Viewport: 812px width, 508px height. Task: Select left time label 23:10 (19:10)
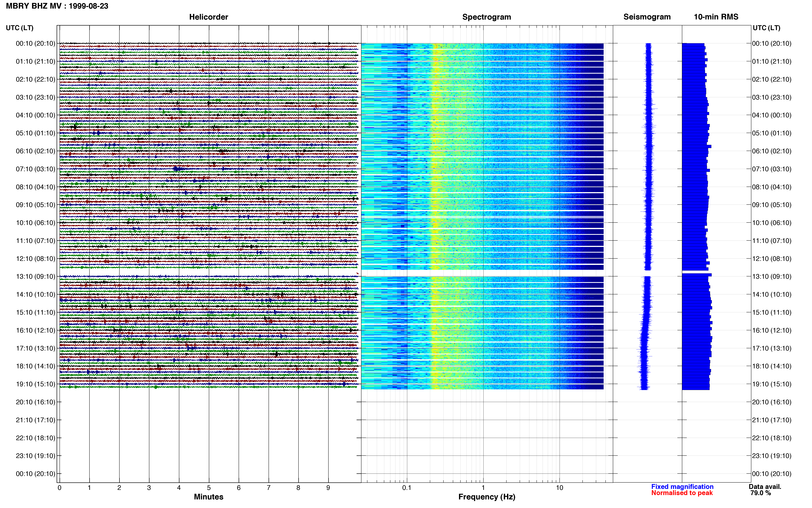36,456
